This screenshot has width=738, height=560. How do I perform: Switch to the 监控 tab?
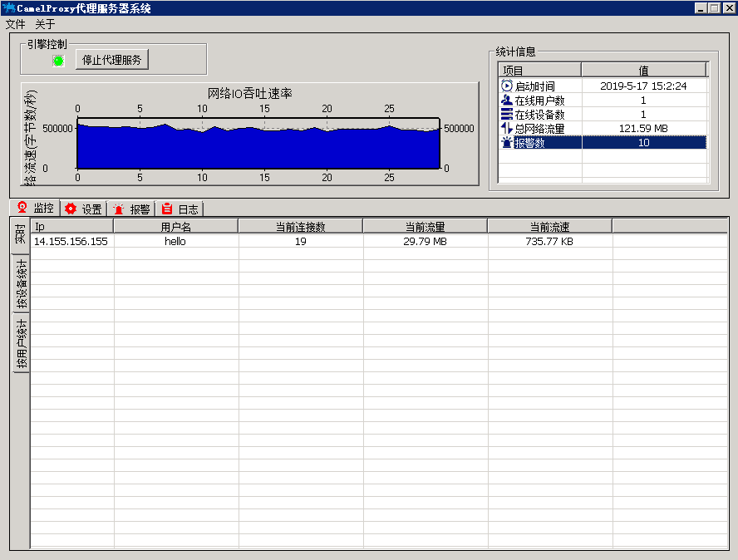click(x=35, y=208)
